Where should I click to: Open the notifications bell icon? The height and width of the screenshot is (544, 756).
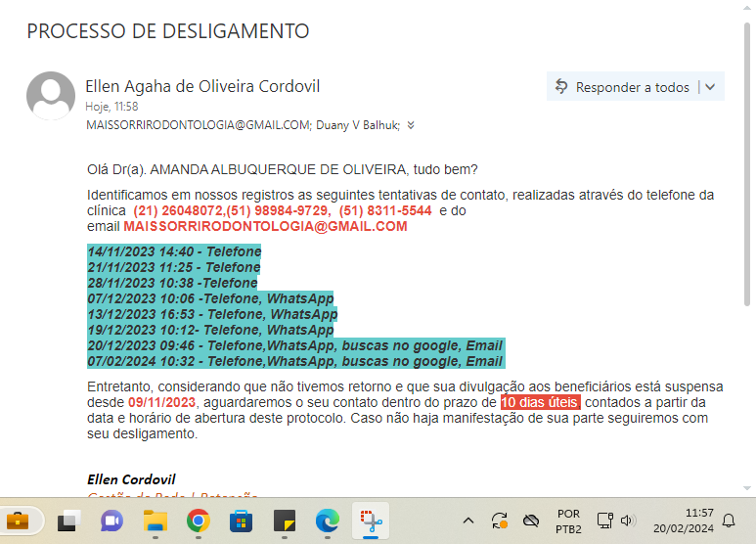coord(729,521)
